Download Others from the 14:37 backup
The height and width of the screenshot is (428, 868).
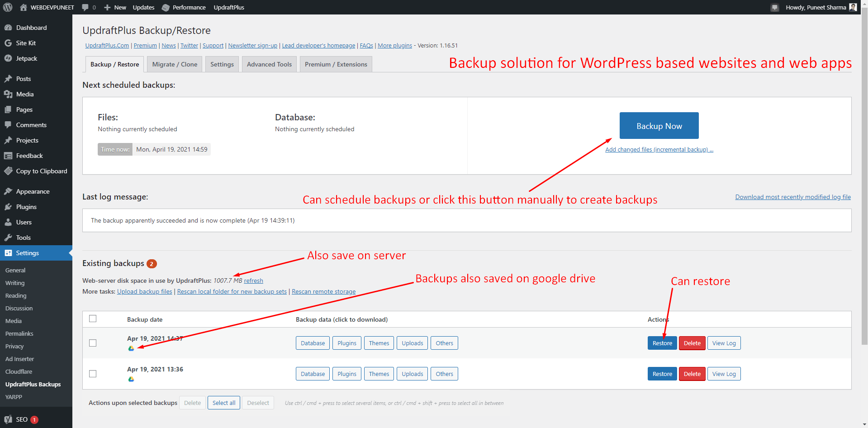pyautogui.click(x=444, y=343)
